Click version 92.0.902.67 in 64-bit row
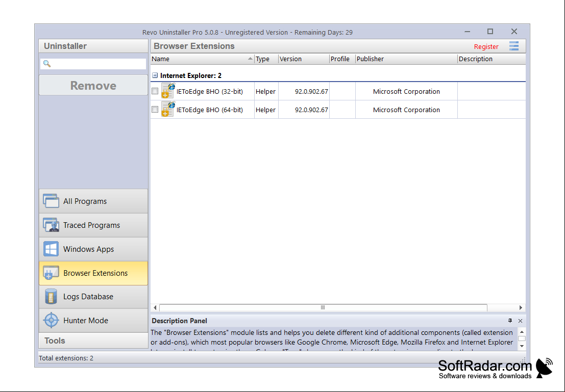The height and width of the screenshot is (392, 565). [x=311, y=110]
